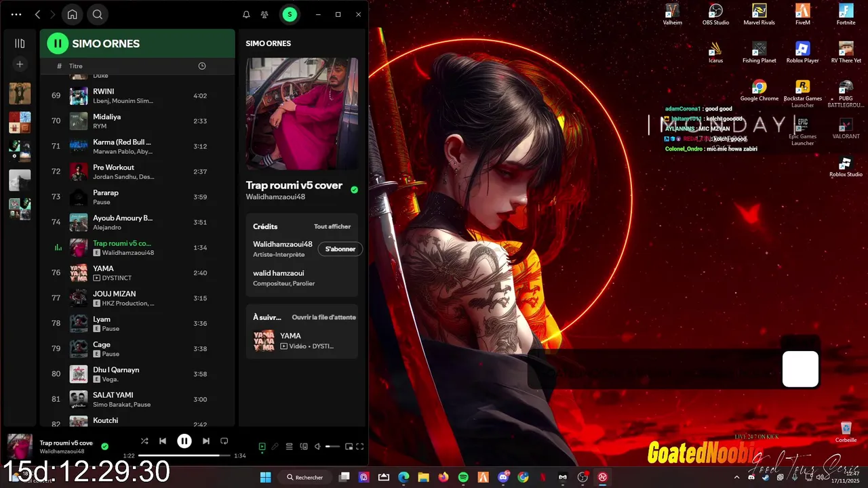This screenshot has height=488, width=868.
Task: Select track Ayoub Amoury
Action: pyautogui.click(x=137, y=222)
